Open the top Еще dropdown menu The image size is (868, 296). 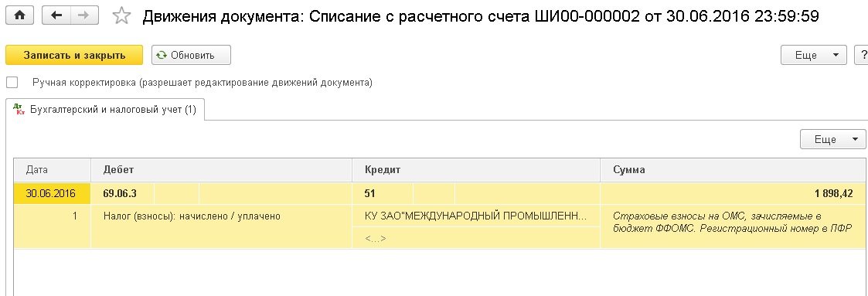(x=813, y=56)
